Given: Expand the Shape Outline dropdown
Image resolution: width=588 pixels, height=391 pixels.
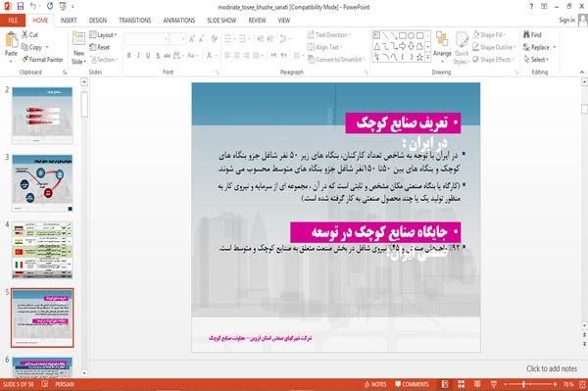Looking at the screenshot, I should coord(494,47).
